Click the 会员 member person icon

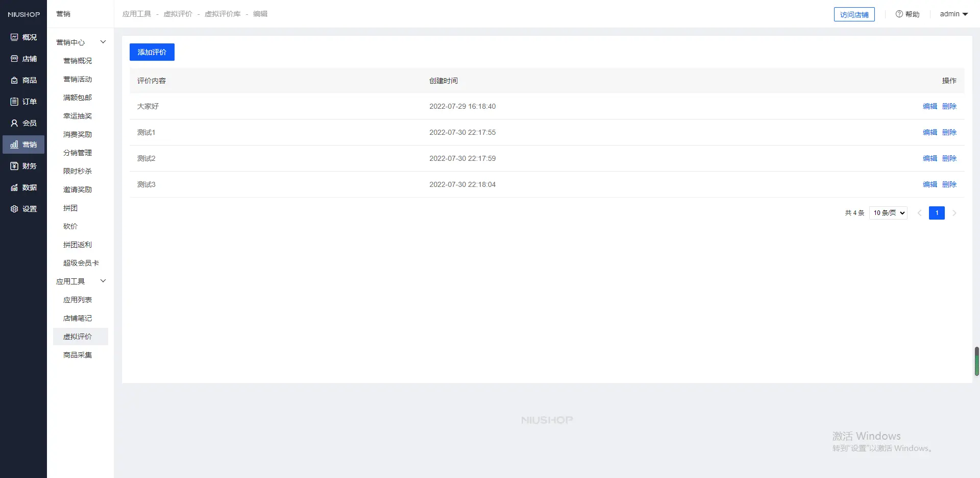pyautogui.click(x=14, y=123)
